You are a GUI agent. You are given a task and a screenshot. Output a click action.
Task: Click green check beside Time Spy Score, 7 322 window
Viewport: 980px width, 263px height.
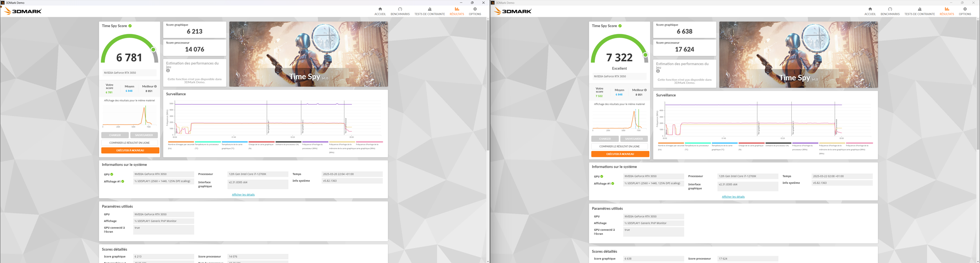pos(620,26)
